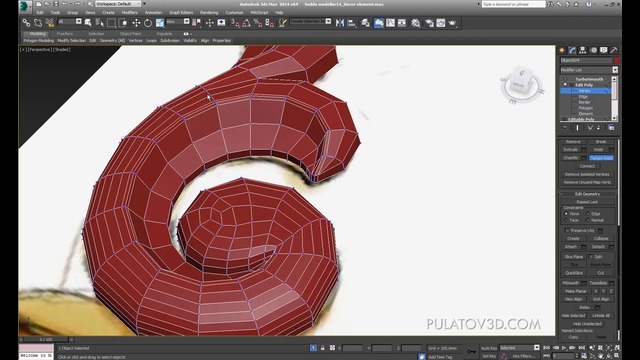Viewport: 640px width, 360px height.
Task: Open the Rendering menu
Action: point(209,13)
